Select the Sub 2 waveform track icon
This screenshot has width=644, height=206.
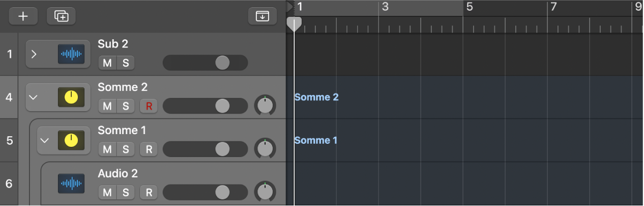coord(71,54)
